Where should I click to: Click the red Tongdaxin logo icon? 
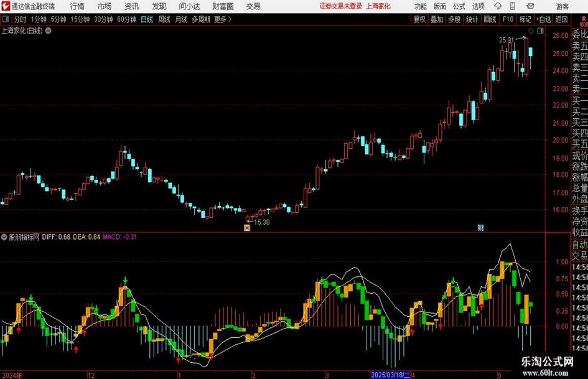pyautogui.click(x=6, y=6)
